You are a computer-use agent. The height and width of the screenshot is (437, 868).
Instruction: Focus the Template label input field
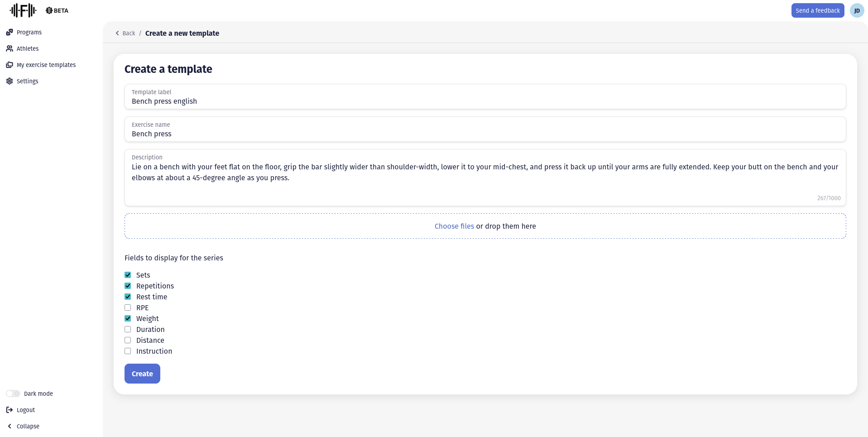485,101
